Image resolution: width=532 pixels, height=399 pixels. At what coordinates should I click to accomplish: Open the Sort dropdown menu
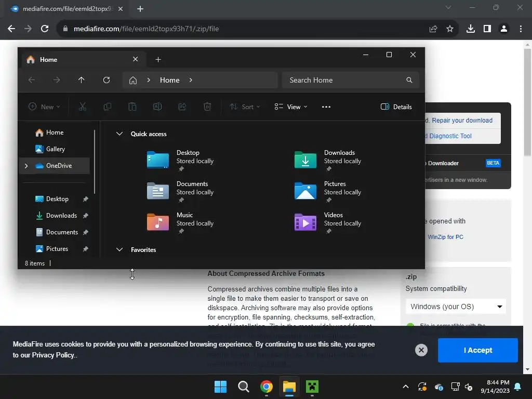point(245,107)
